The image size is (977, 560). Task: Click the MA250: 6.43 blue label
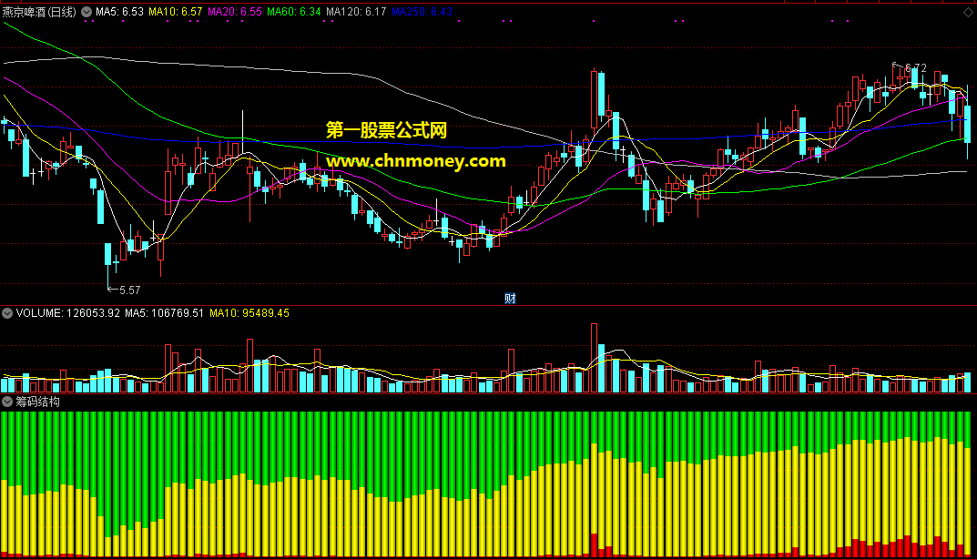(x=422, y=12)
